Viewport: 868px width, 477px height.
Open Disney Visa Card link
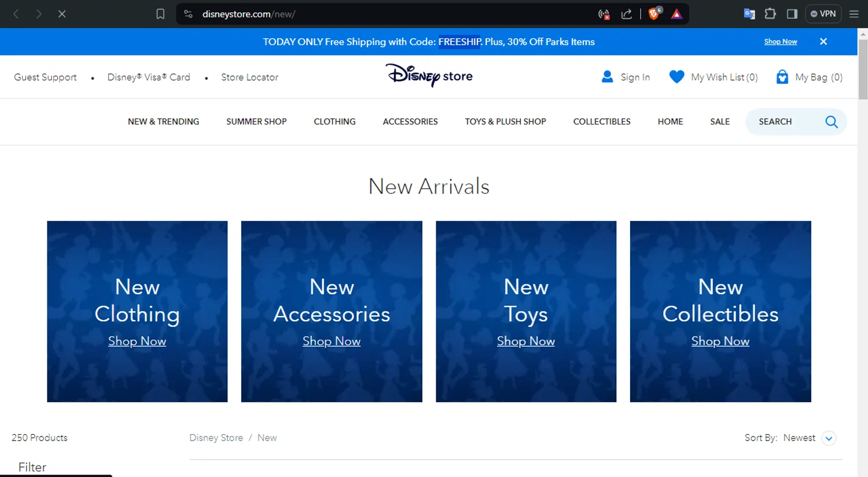[x=149, y=77]
